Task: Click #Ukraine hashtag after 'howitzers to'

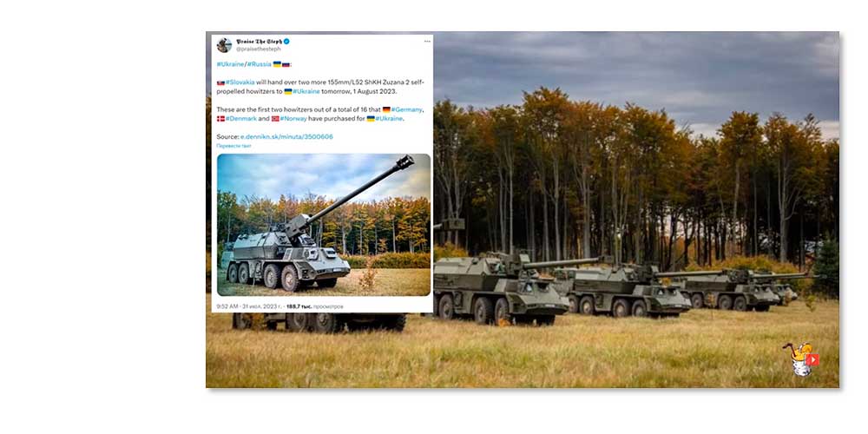Action: click(x=306, y=91)
